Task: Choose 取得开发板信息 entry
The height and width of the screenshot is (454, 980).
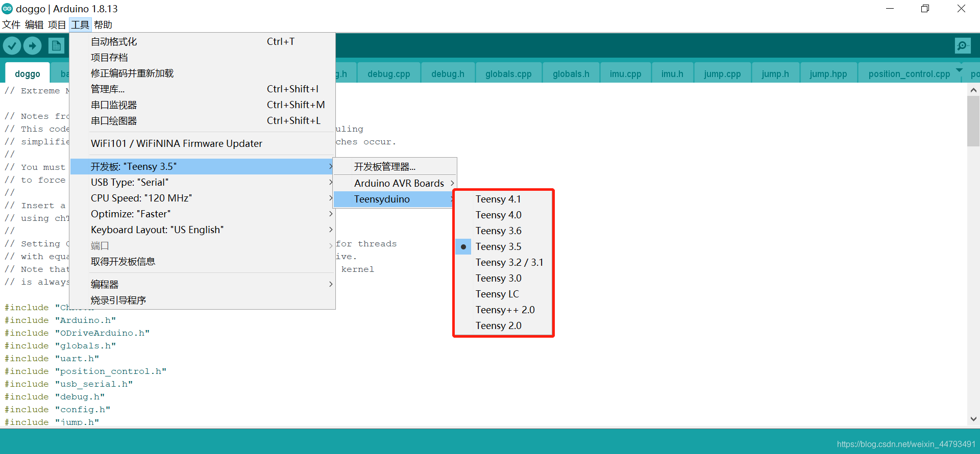Action: [203, 261]
